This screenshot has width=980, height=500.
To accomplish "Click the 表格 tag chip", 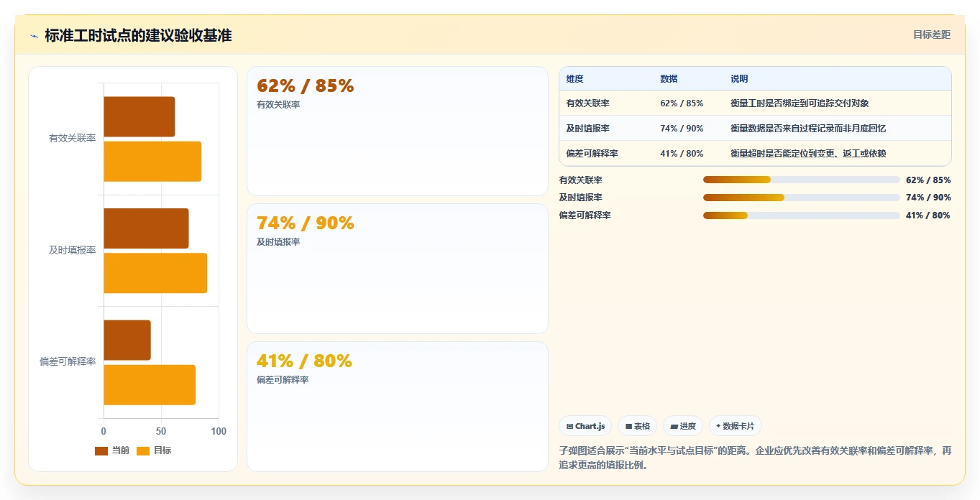I will [637, 426].
